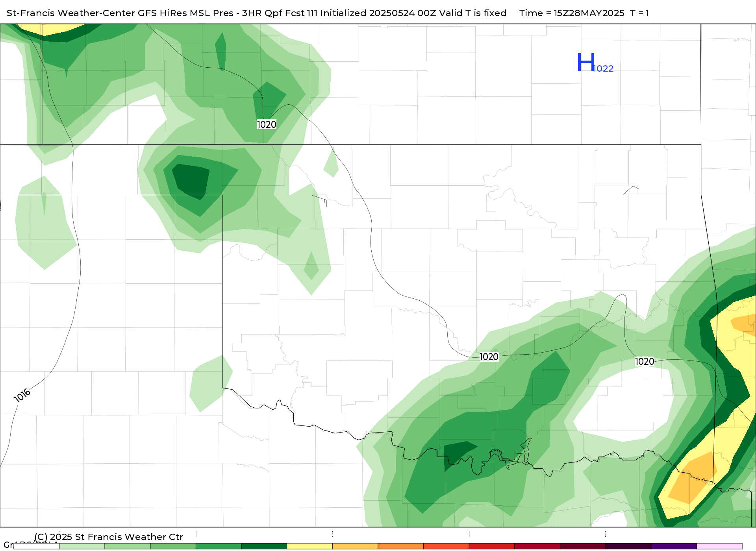Click the white swatch in the color bar

pos(36,546)
